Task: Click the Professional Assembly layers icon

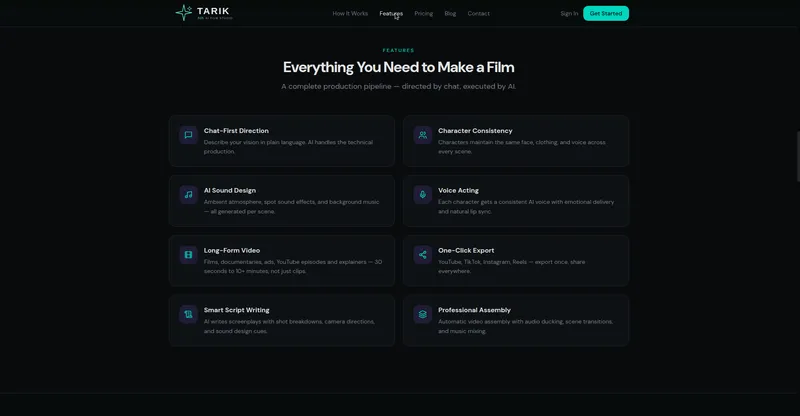Action: (422, 314)
